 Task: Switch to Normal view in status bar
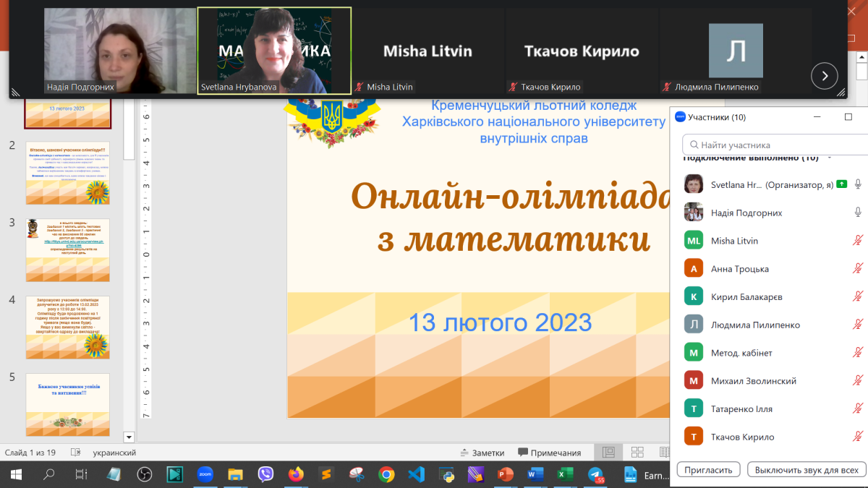(608, 453)
